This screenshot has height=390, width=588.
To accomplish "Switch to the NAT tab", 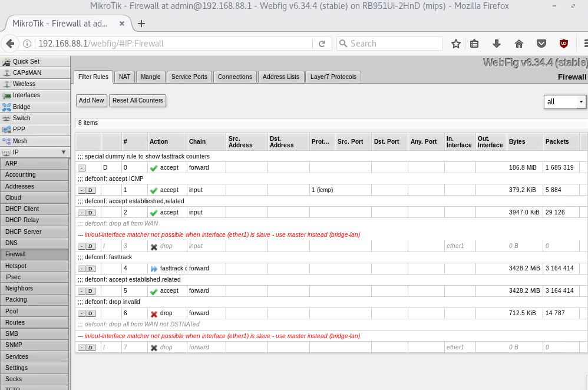I will tap(124, 77).
